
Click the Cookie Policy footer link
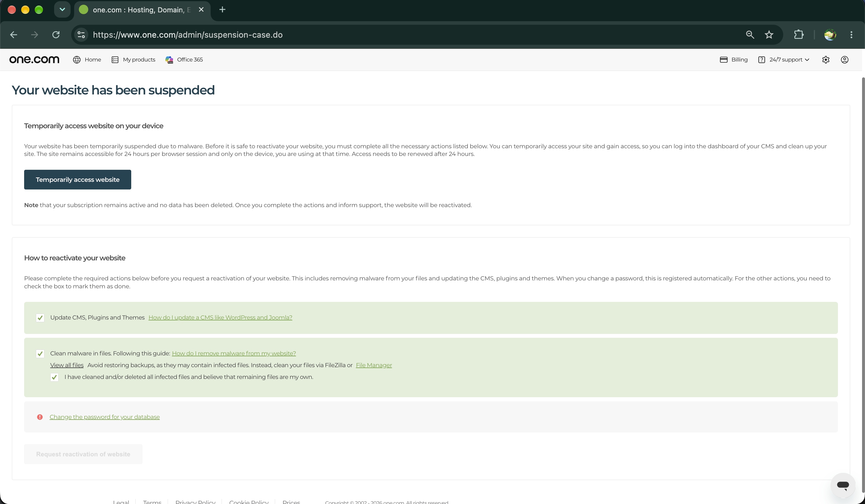(249, 502)
